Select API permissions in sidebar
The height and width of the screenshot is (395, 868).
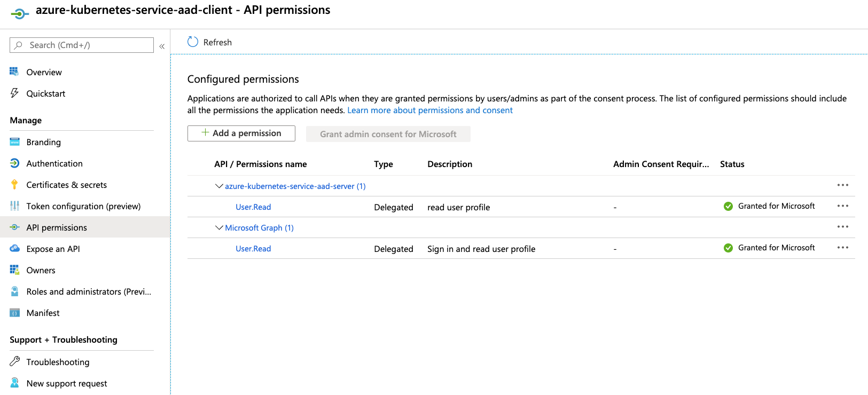point(85,227)
